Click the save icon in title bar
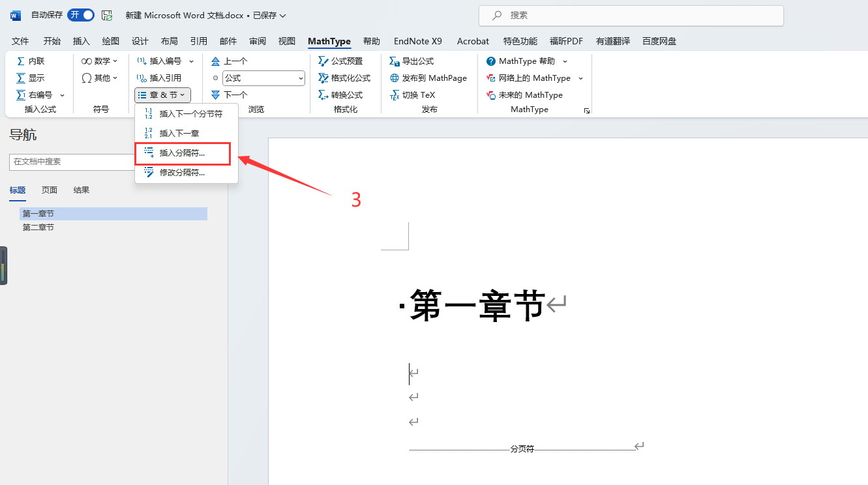The width and height of the screenshot is (868, 485). 107,15
